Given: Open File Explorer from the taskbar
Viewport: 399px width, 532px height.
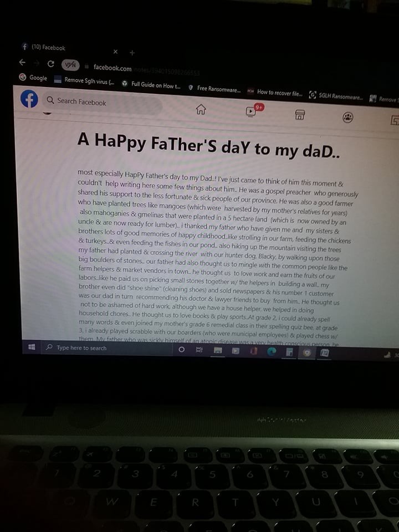Looking at the screenshot, I should [x=217, y=350].
